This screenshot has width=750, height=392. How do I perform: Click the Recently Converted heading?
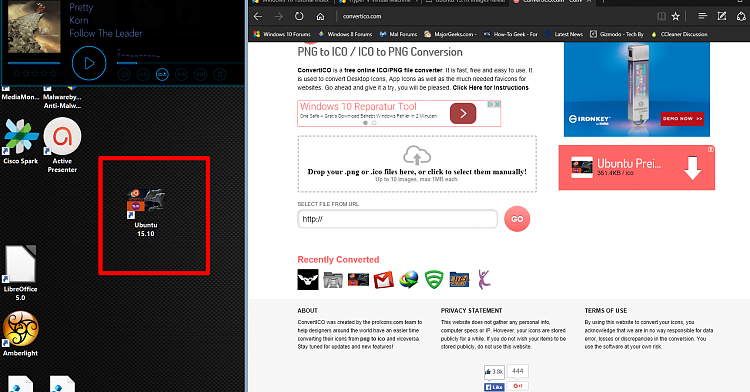point(338,260)
